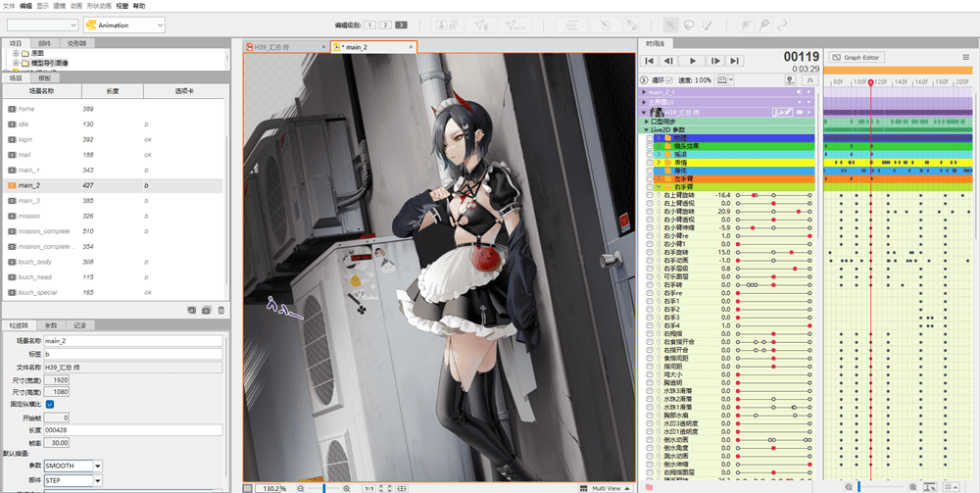Open the dropdown beside the face icon
Viewport: 980px width, 493px height.
pos(731,80)
